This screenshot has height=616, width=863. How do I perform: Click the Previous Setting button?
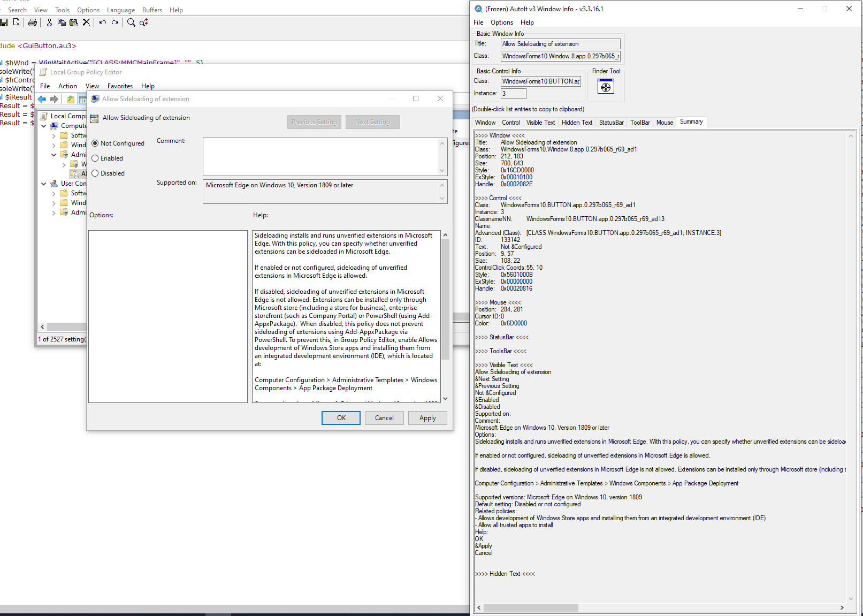pyautogui.click(x=315, y=122)
